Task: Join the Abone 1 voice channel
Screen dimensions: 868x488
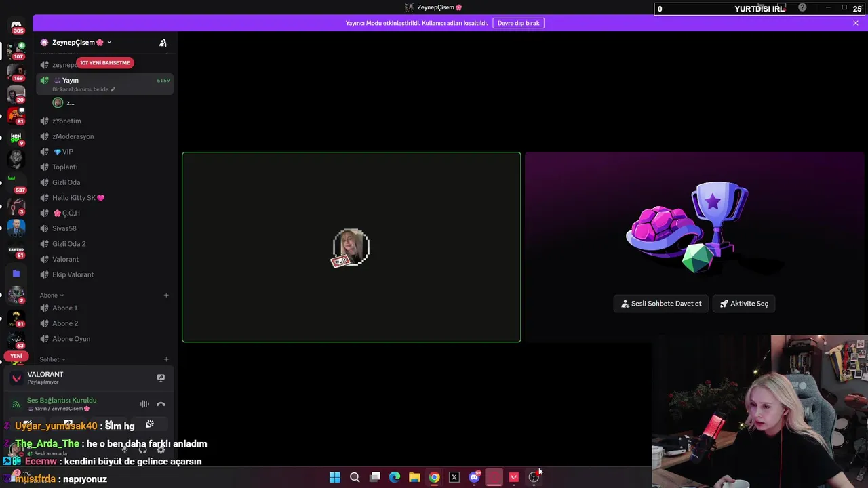Action: 104,308
